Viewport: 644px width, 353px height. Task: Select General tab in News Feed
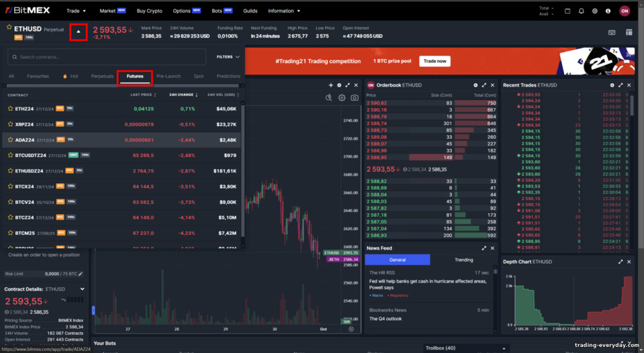tap(397, 260)
